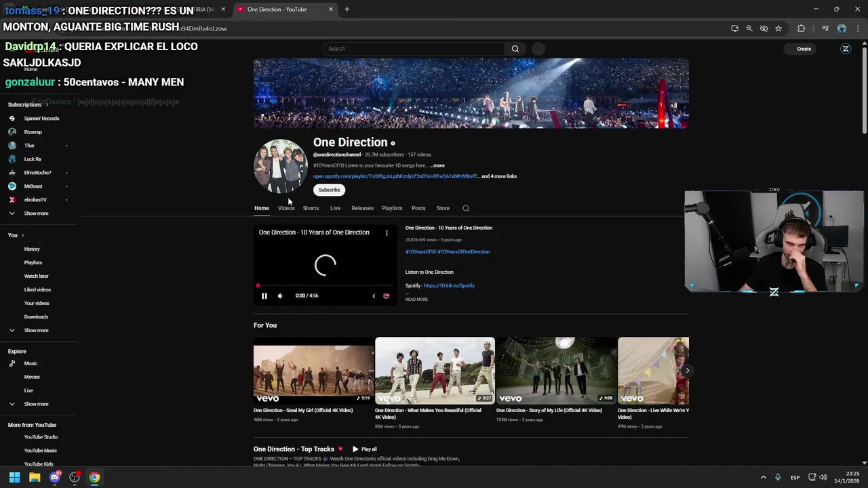Mute the featured video player
868x488 pixels.
(280, 296)
